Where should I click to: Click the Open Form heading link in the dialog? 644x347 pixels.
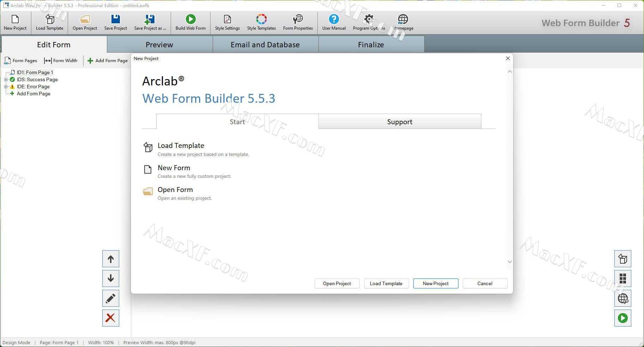coord(175,190)
